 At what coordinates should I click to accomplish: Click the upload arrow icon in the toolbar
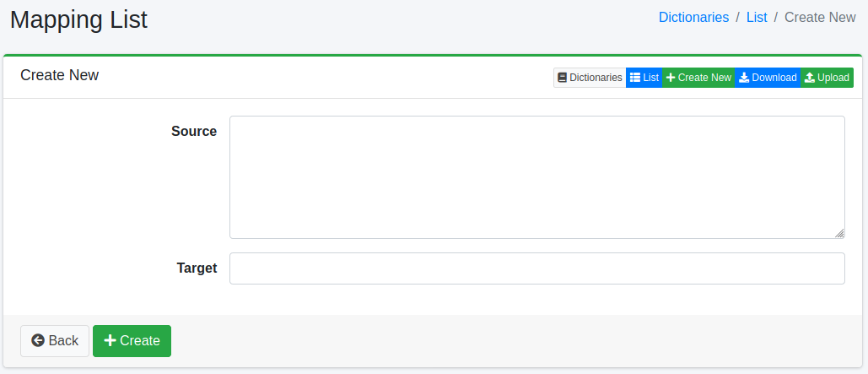[x=810, y=78]
